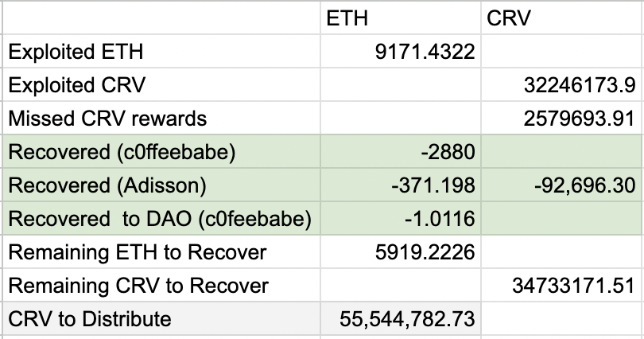Select the -371.198 ETH value
Image resolution: width=644 pixels, height=339 pixels.
[x=433, y=186]
